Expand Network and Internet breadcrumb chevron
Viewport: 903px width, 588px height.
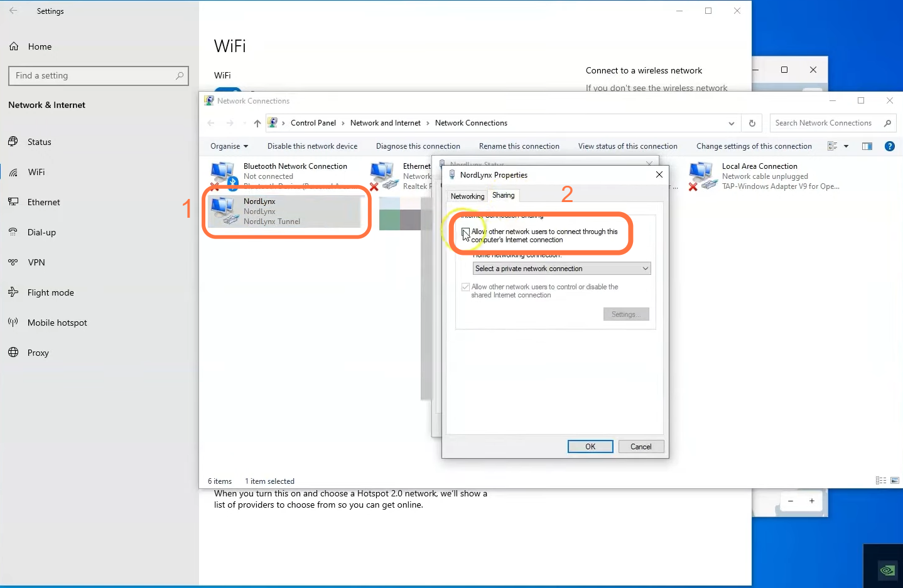click(x=428, y=123)
